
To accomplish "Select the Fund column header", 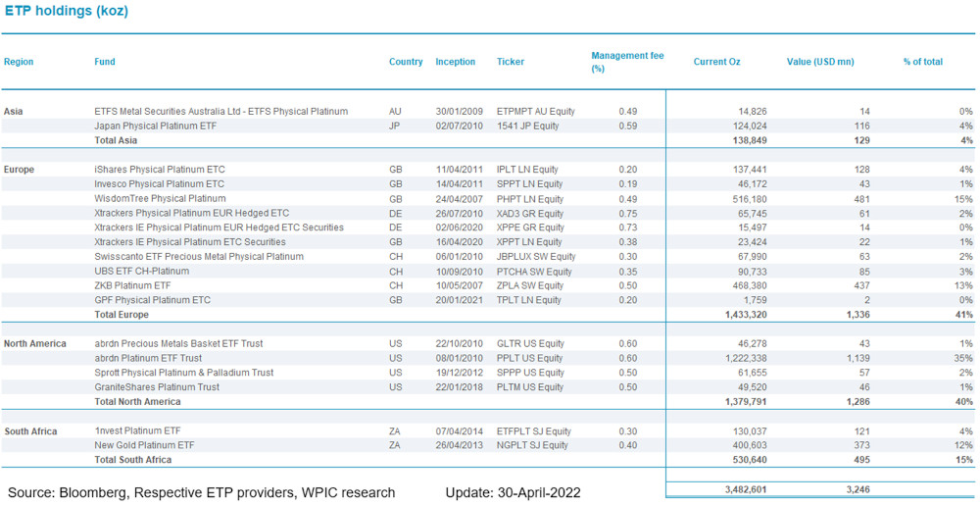I will coord(105,62).
